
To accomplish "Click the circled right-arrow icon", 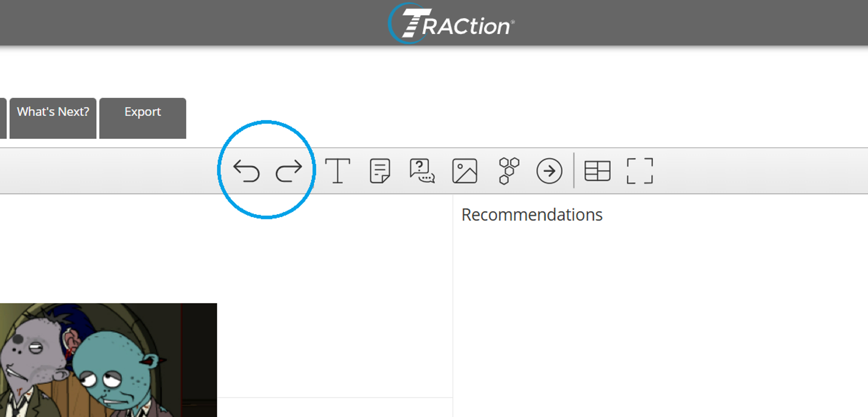I will pyautogui.click(x=549, y=171).
